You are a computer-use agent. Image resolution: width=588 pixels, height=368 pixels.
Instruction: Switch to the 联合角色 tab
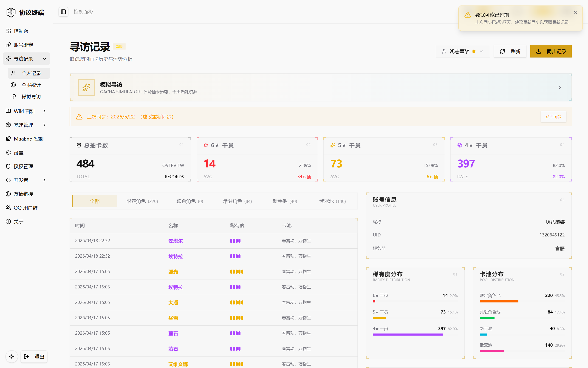[190, 201]
